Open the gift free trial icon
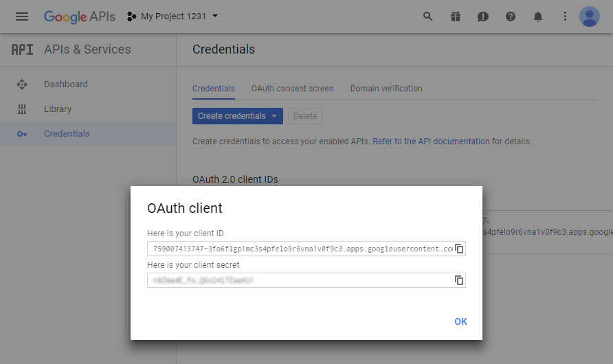The width and height of the screenshot is (613, 364). (456, 16)
